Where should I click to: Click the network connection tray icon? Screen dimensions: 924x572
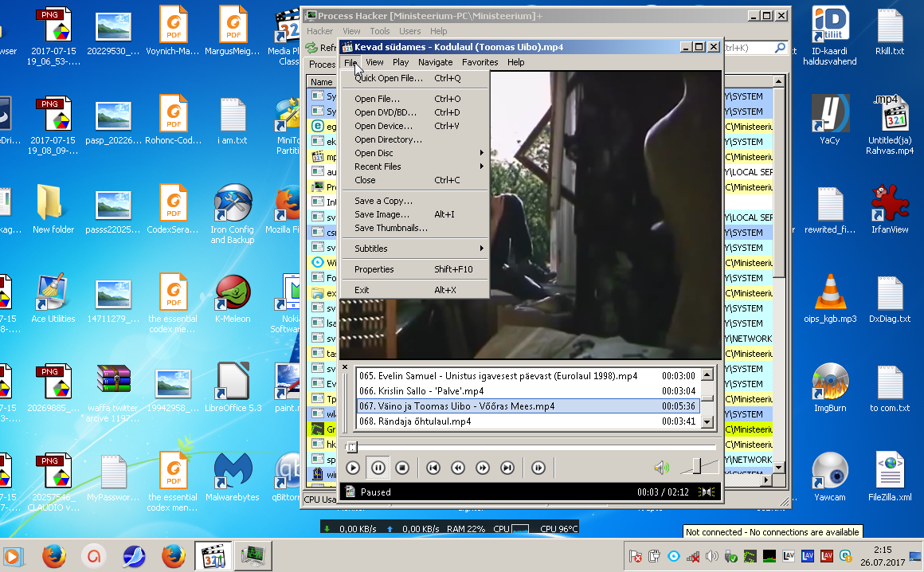[694, 556]
